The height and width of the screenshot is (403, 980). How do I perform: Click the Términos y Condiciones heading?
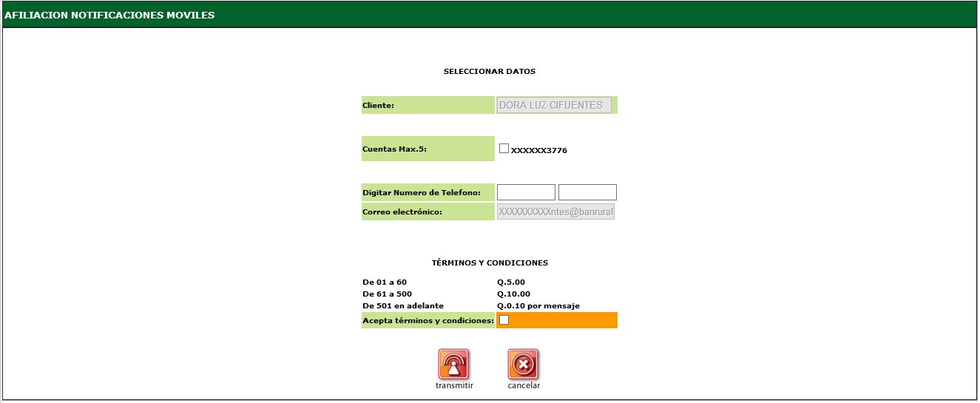[489, 263]
